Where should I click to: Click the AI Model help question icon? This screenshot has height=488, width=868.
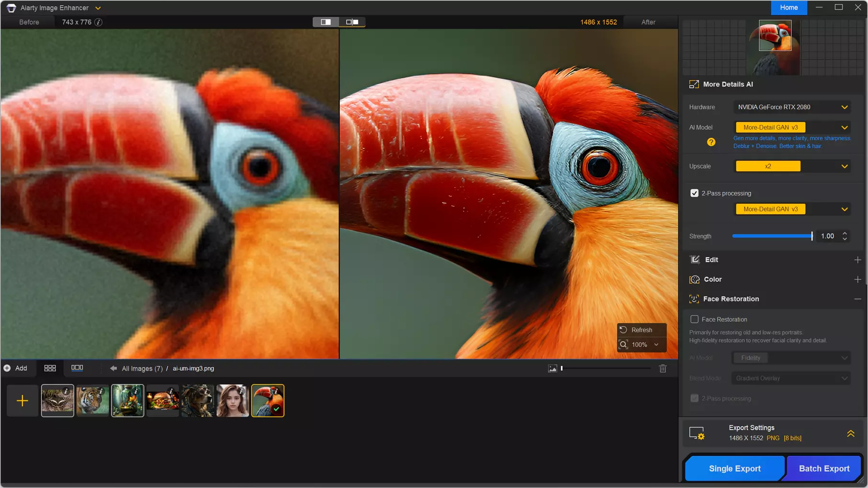(711, 142)
